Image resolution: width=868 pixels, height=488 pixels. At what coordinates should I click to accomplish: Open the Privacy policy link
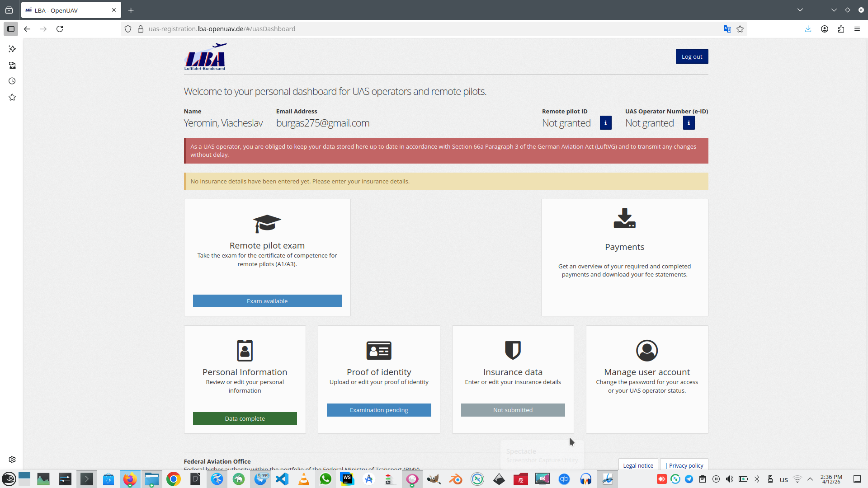pyautogui.click(x=685, y=465)
